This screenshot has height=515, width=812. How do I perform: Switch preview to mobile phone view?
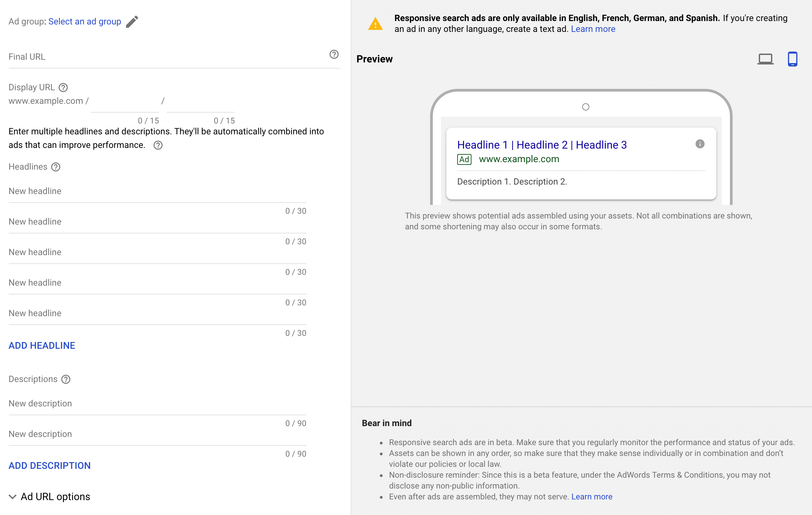tap(792, 59)
